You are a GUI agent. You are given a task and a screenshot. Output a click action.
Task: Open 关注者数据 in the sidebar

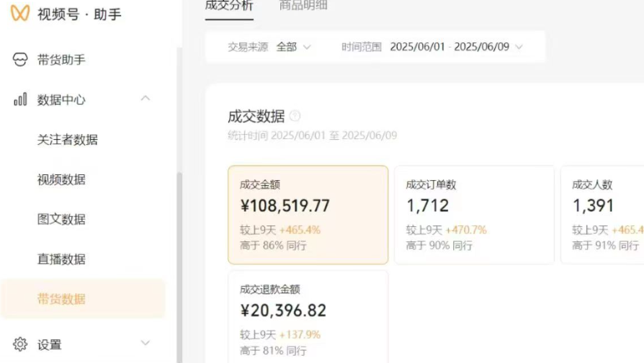(x=68, y=140)
